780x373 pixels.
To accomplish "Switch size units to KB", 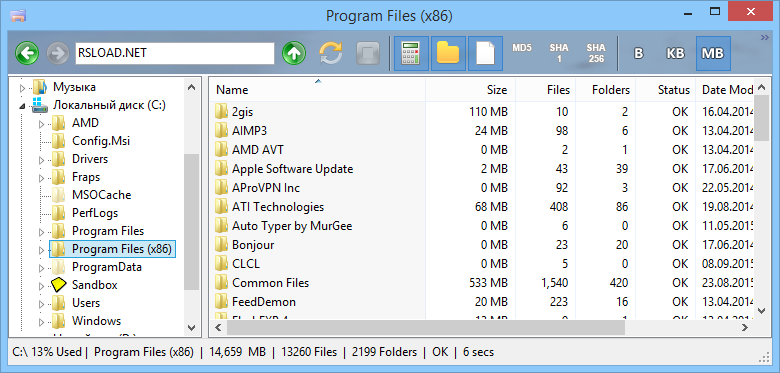I will [x=675, y=53].
